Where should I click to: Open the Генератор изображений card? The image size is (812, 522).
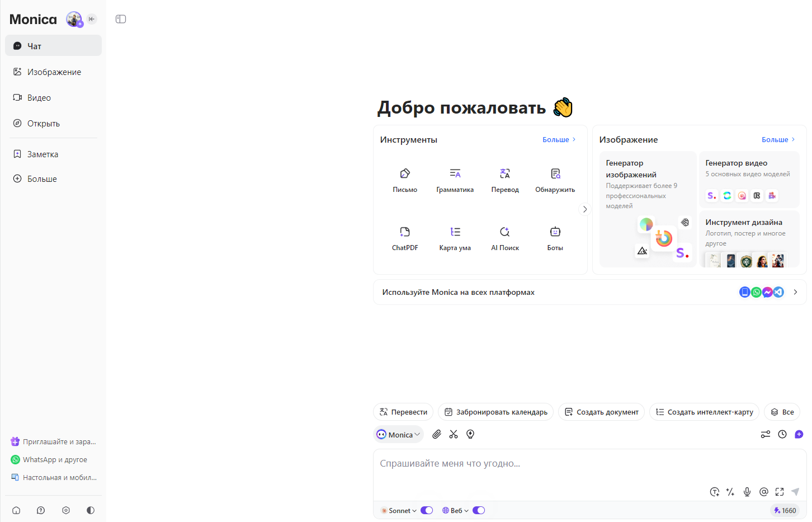[648, 209]
